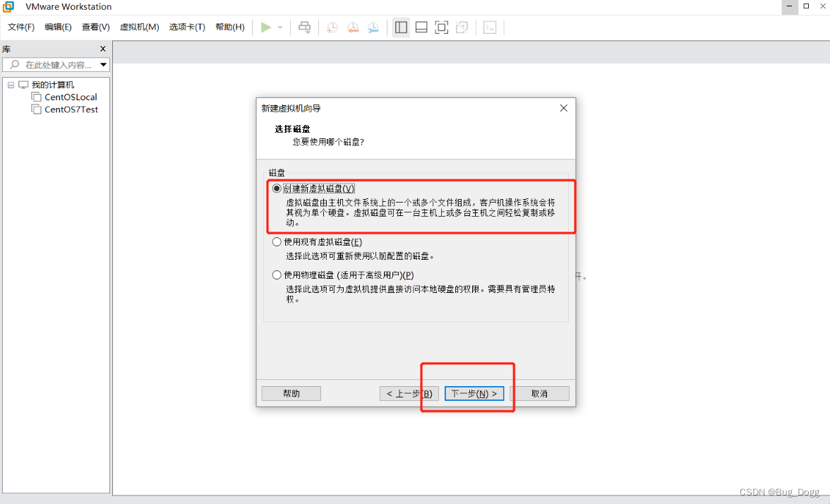Select 我的计算机 in the library tree
Screen dimensions: 830x504
(52, 85)
